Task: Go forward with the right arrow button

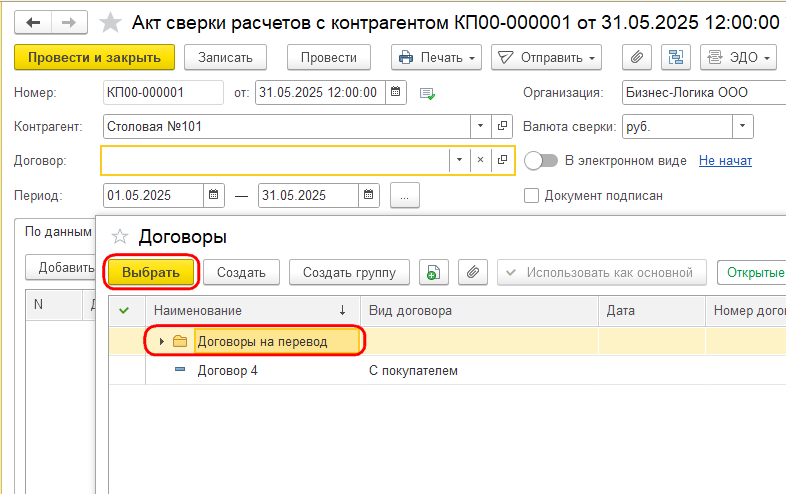Action: click(x=69, y=23)
